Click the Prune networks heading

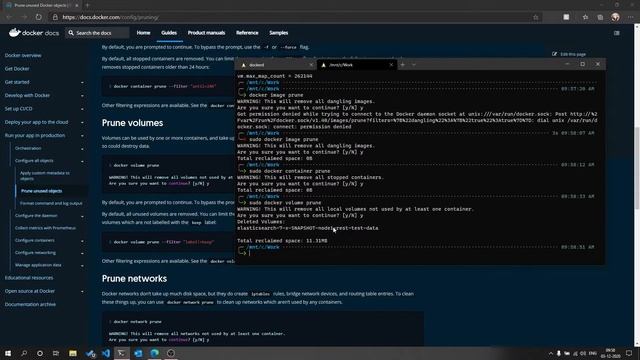[134, 278]
